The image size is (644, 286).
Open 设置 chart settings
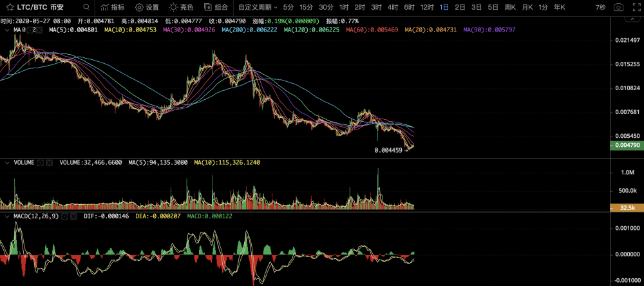[147, 7]
